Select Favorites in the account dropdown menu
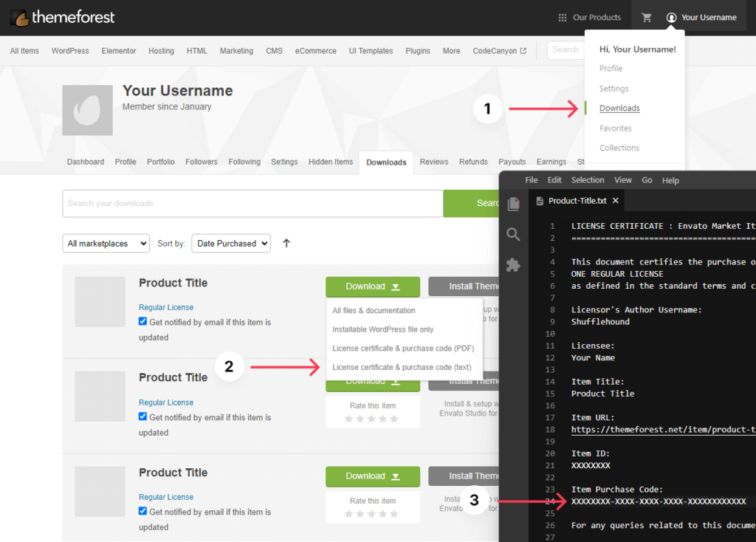This screenshot has width=756, height=542. (x=616, y=128)
